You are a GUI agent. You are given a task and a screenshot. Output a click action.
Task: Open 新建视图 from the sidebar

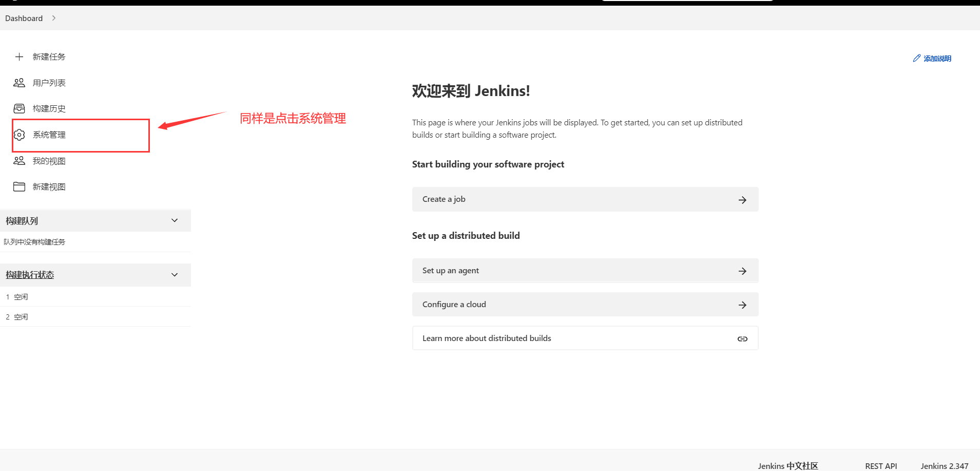[49, 186]
